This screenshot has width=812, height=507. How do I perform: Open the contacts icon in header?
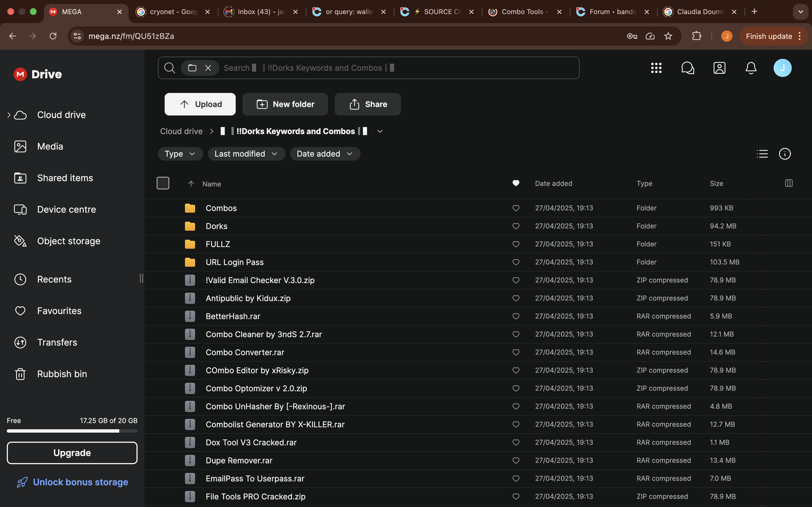click(x=719, y=68)
